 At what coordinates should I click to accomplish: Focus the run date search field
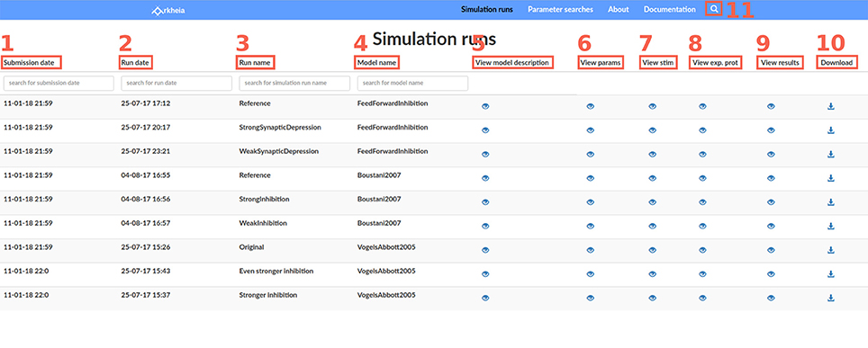click(176, 83)
